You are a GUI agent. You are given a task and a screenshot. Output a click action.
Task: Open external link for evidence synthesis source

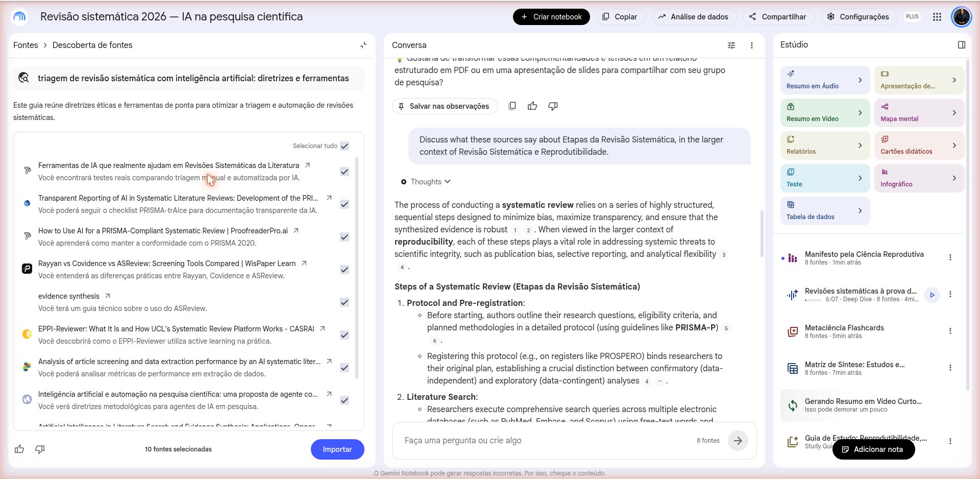click(x=107, y=296)
